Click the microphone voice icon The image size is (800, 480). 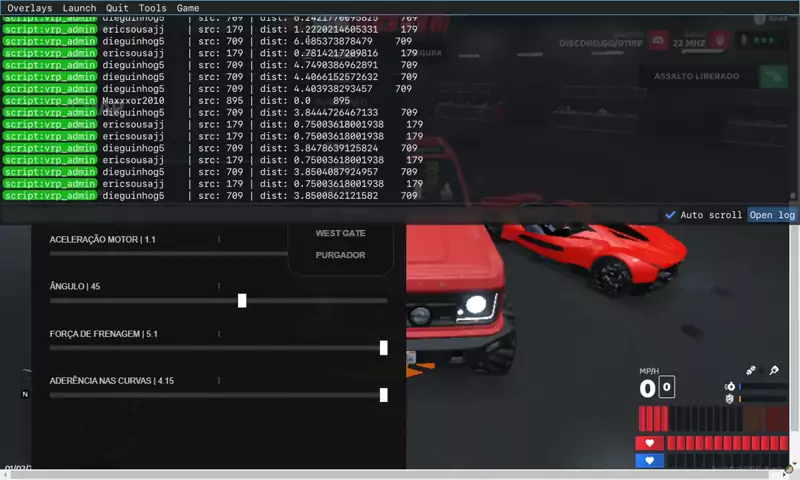[744, 40]
